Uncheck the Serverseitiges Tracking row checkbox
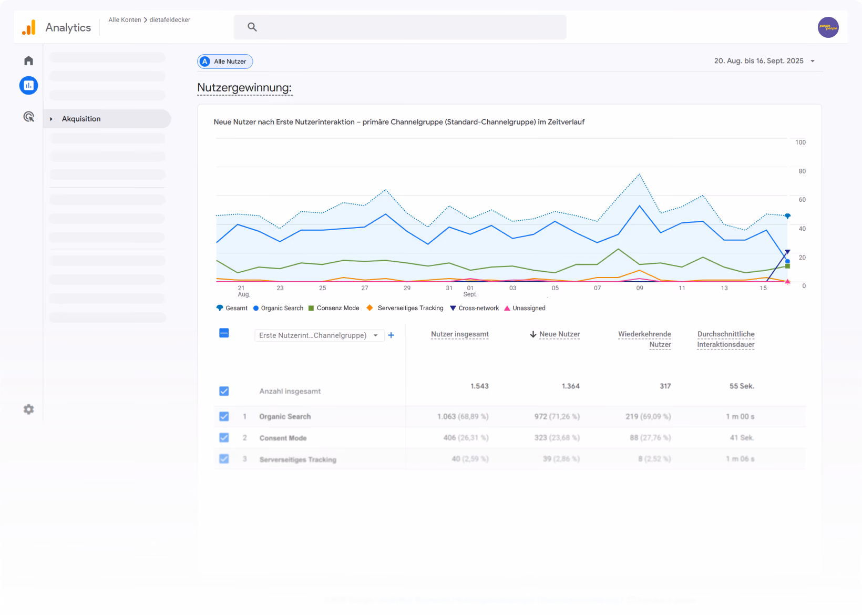Viewport: 862px width, 616px height. pyautogui.click(x=224, y=459)
